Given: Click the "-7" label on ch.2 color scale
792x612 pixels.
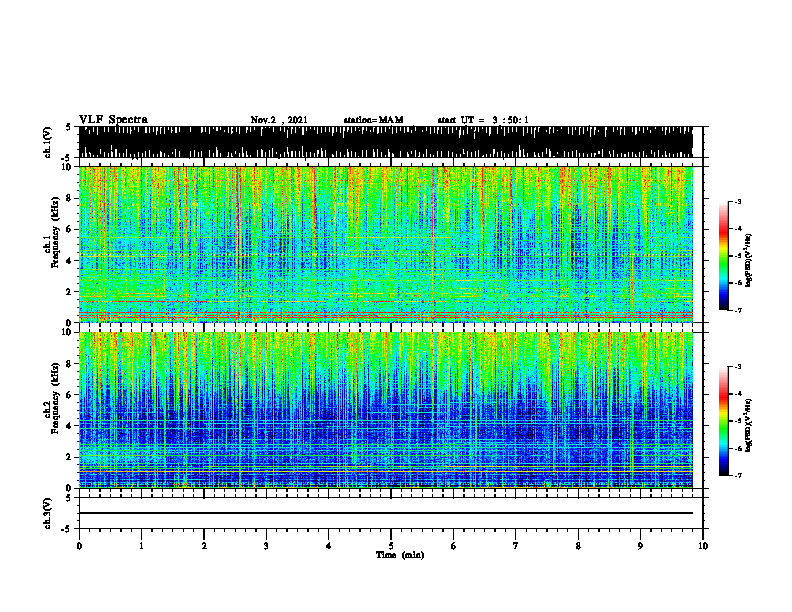Looking at the screenshot, I should click(737, 476).
